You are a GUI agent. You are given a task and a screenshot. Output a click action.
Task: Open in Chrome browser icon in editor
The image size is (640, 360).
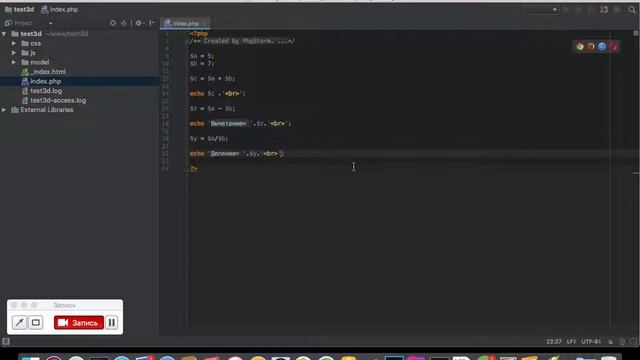pyautogui.click(x=580, y=47)
